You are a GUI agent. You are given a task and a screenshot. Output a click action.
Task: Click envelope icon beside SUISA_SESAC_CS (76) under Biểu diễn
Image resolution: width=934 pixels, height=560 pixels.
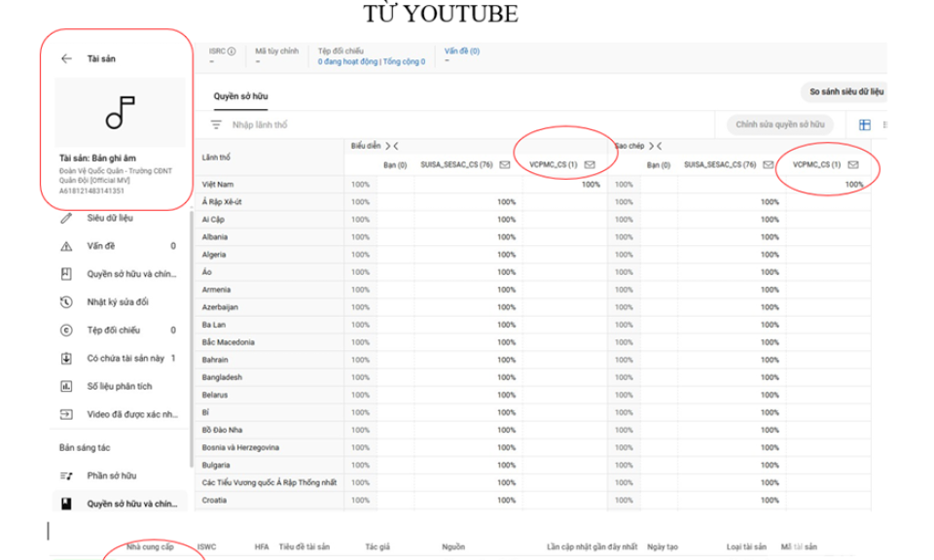tap(505, 165)
